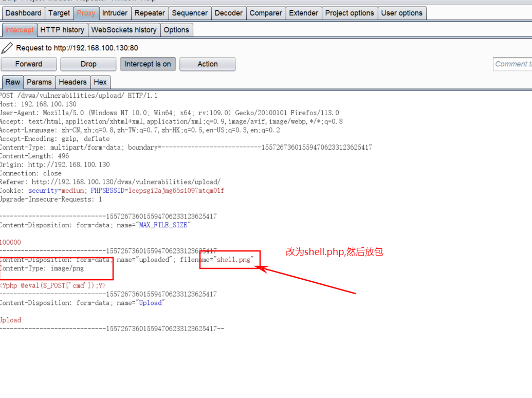Click the Referer header line

coord(111,182)
